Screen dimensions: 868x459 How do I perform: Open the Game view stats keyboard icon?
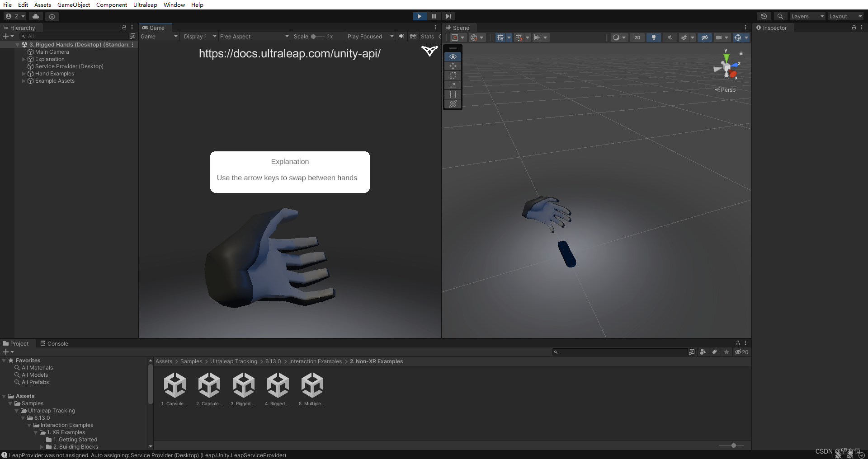pyautogui.click(x=413, y=36)
